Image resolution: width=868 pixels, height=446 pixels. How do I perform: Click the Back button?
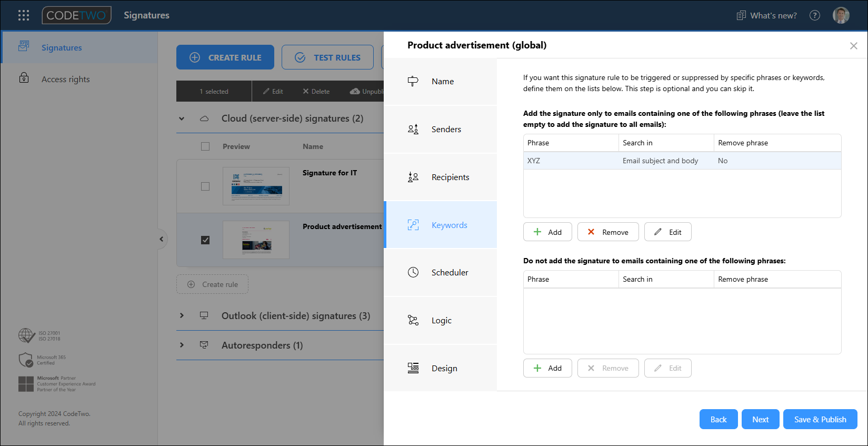[x=719, y=419]
